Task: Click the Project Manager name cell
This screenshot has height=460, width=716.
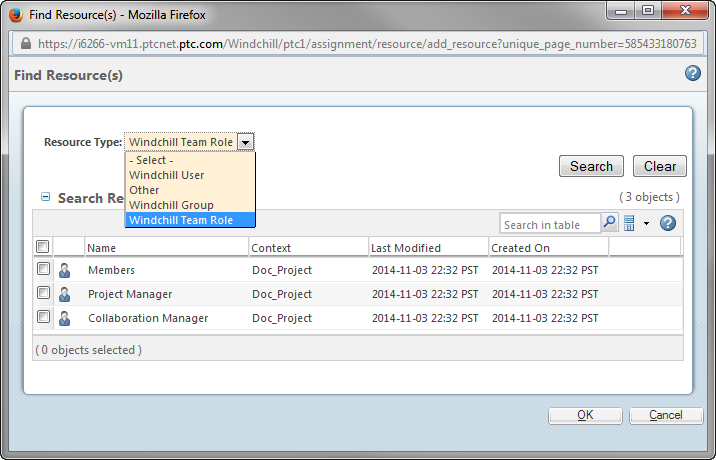Action: coord(130,294)
